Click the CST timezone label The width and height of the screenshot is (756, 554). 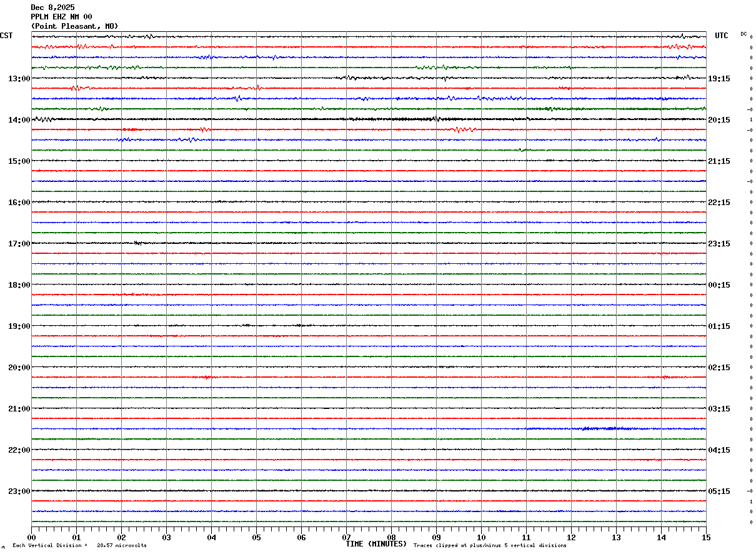pyautogui.click(x=6, y=36)
